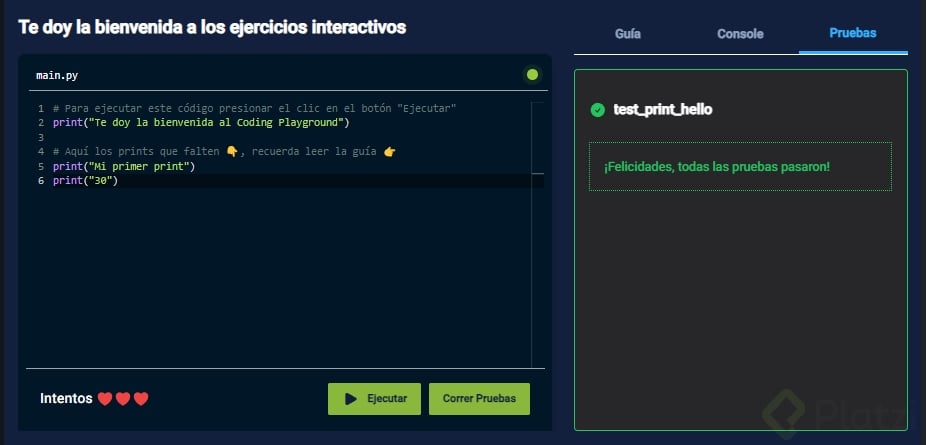
Task: Click line number 2 in the gutter
Action: click(x=41, y=123)
